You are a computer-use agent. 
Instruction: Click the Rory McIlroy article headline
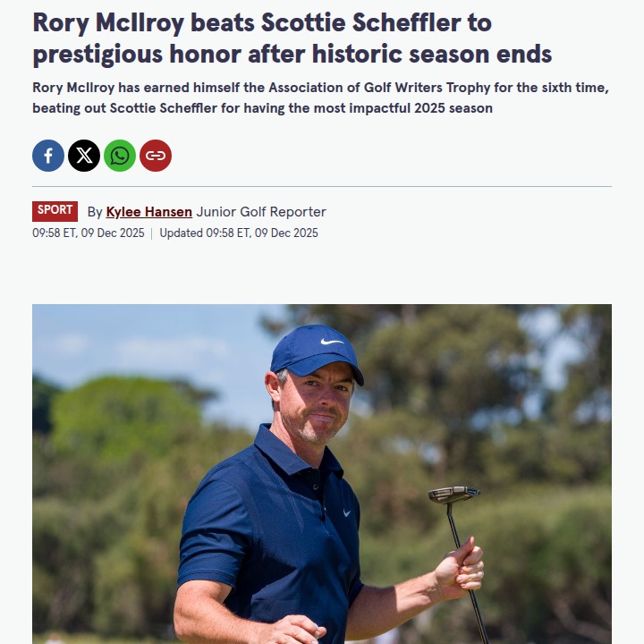(292, 38)
